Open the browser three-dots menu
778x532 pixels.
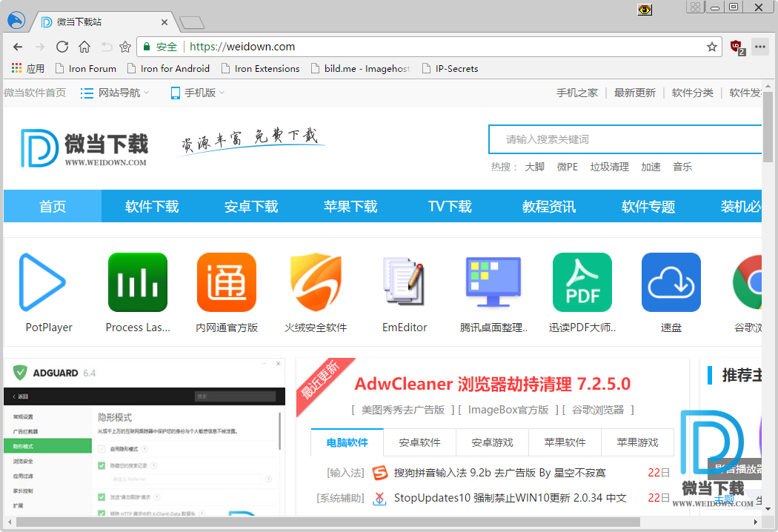[x=759, y=47]
